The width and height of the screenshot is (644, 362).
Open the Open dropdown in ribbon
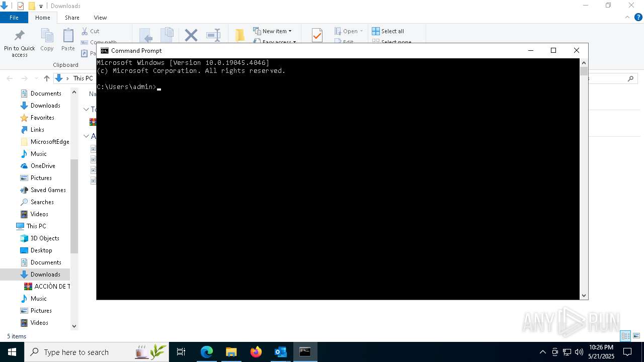(349, 31)
